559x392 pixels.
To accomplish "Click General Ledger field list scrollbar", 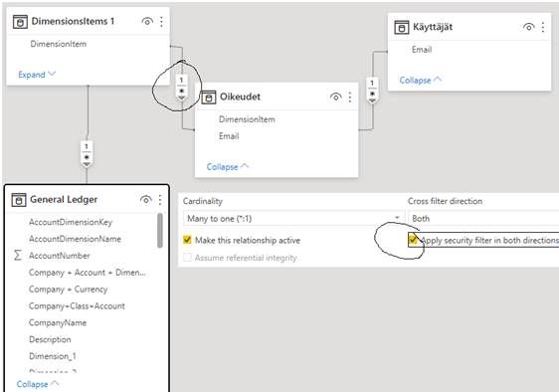I will pyautogui.click(x=160, y=231).
